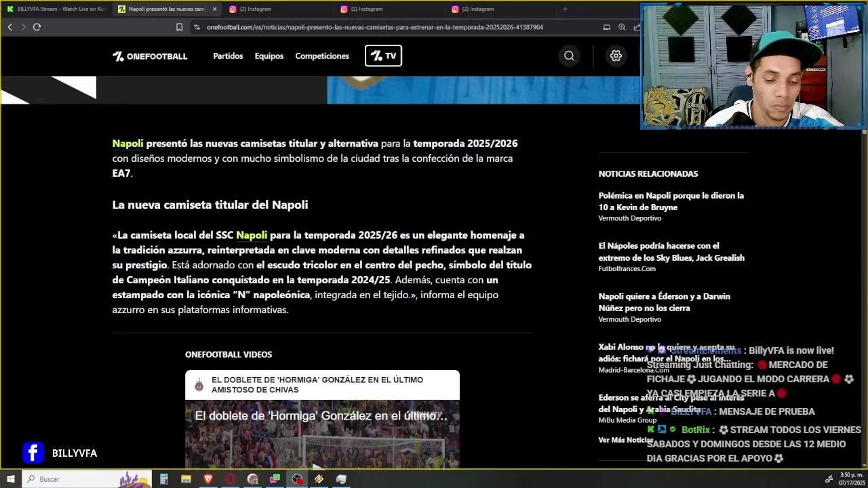Open the OBS Studio taskbar icon
The image size is (868, 488).
(x=297, y=479)
